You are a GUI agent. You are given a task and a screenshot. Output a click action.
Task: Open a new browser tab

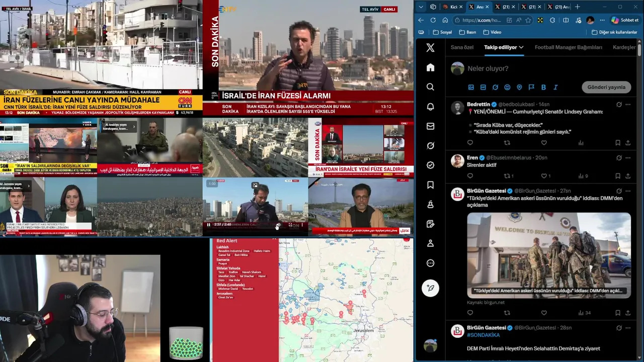point(578,7)
